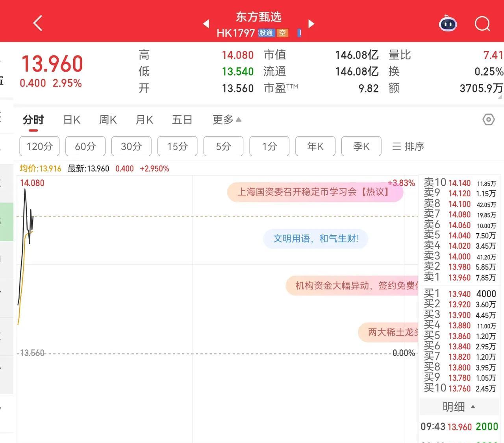
Task: Switch to the 日K tab
Action: click(72, 120)
